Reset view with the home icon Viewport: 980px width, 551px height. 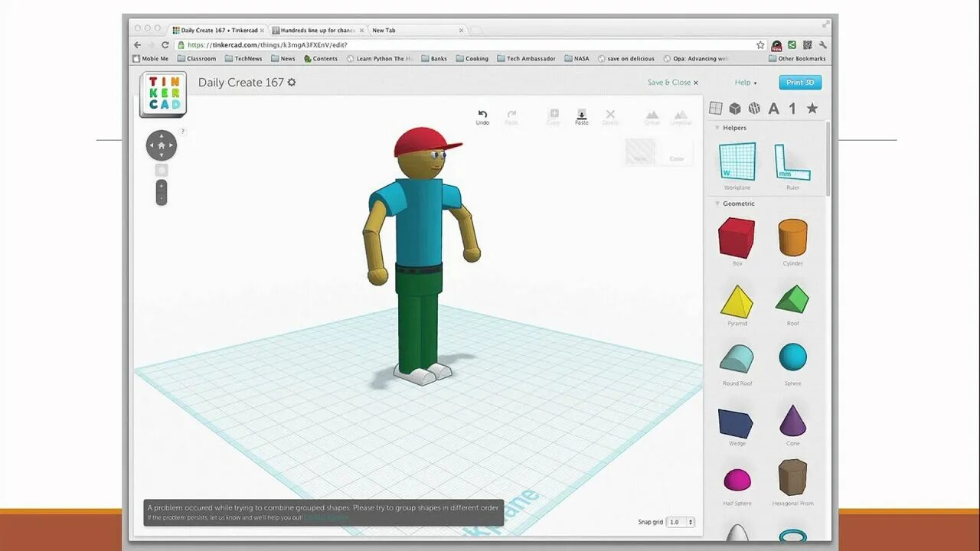(x=162, y=145)
